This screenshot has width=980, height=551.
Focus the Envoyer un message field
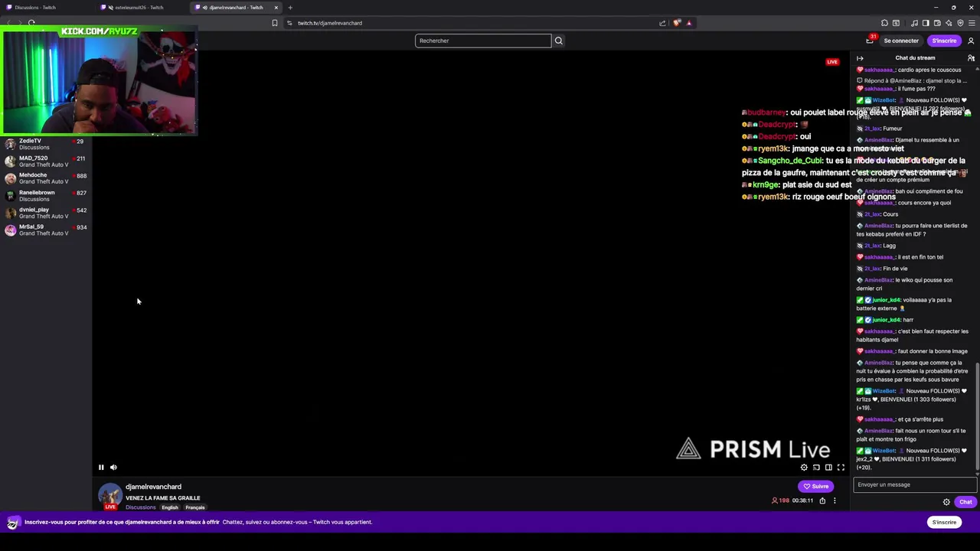coord(915,484)
